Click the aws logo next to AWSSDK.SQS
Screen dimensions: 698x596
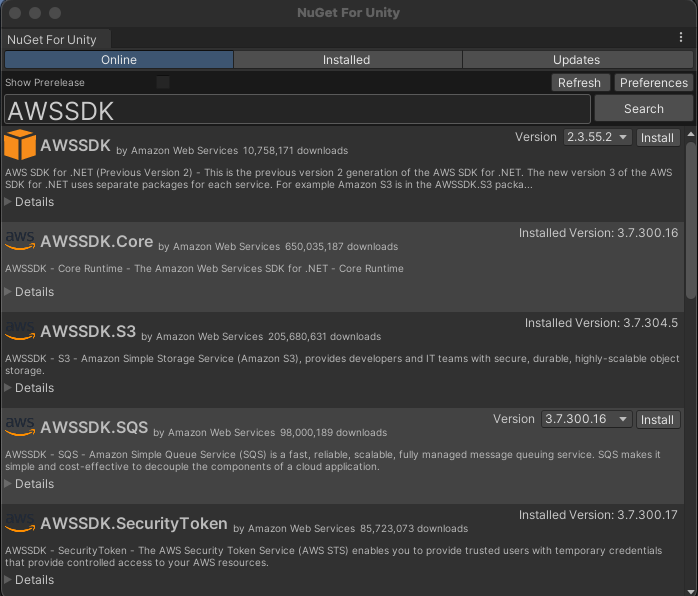click(x=20, y=426)
